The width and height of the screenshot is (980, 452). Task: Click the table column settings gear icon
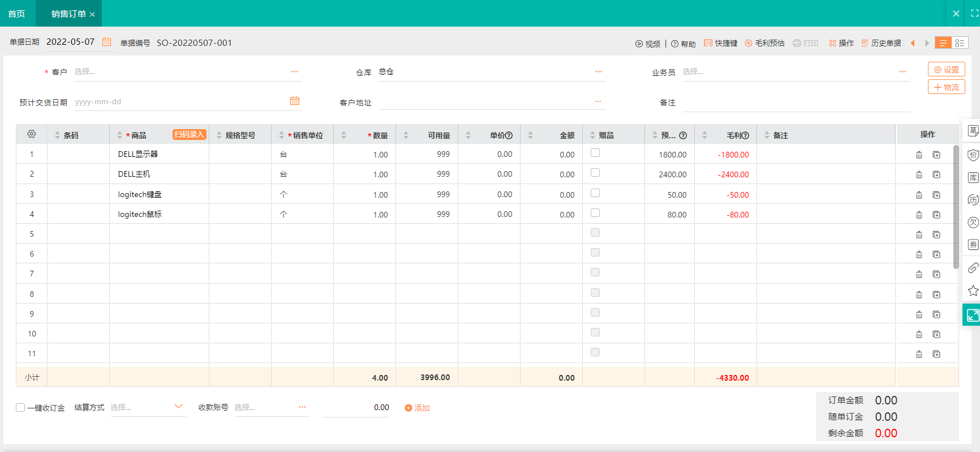tap(32, 134)
